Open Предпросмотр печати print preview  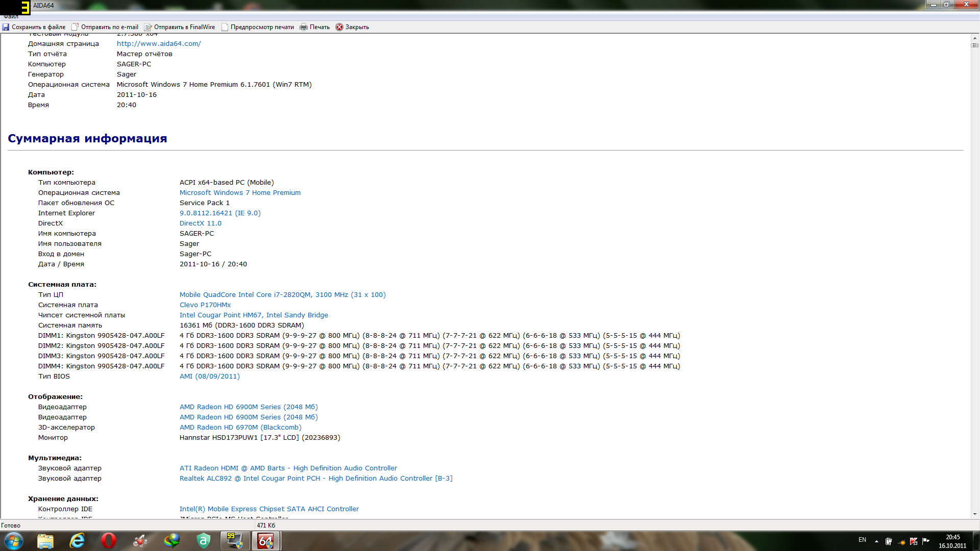(258, 27)
